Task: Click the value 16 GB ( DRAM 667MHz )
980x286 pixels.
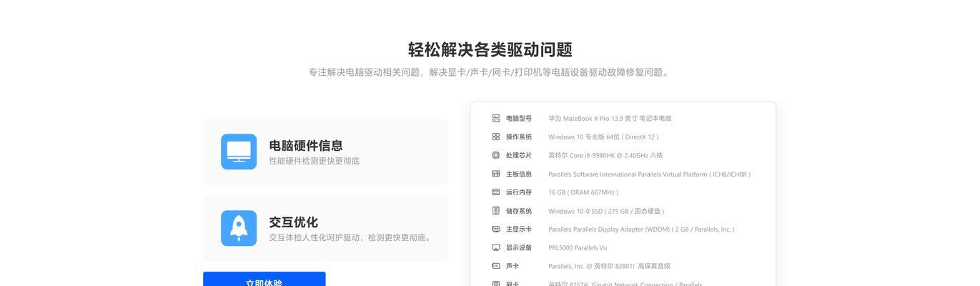Action: click(583, 192)
